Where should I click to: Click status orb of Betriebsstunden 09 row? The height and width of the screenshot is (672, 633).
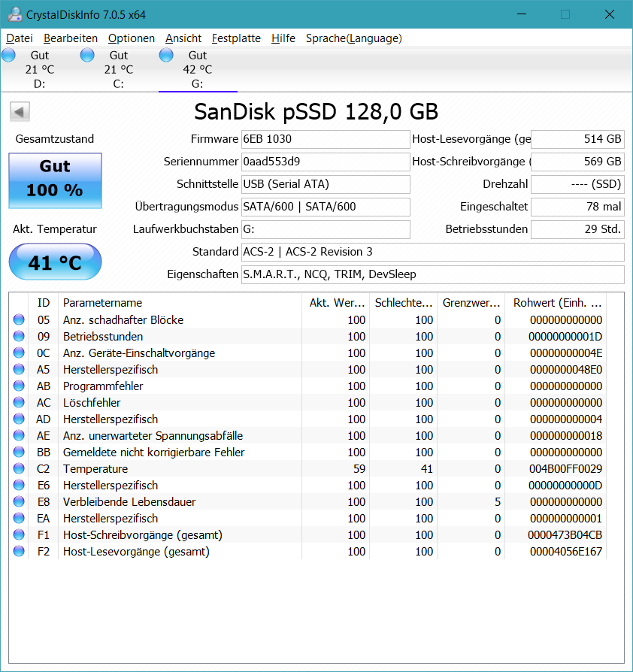click(19, 336)
